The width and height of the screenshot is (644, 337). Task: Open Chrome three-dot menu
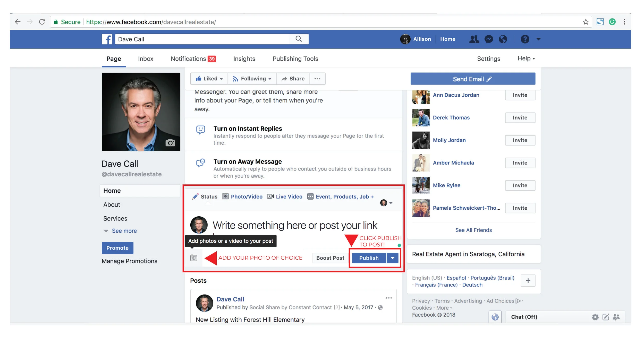[624, 22]
